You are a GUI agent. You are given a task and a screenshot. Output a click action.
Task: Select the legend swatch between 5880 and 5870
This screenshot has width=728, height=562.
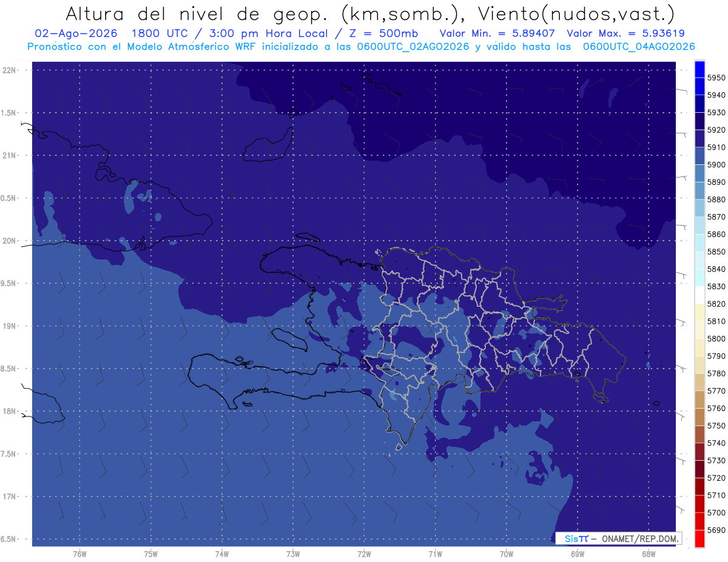699,208
